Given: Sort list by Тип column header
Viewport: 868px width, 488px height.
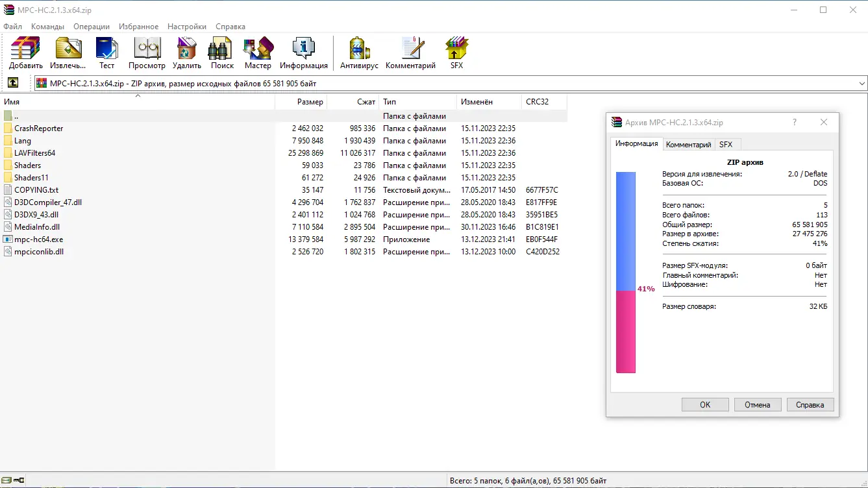Looking at the screenshot, I should tap(418, 102).
